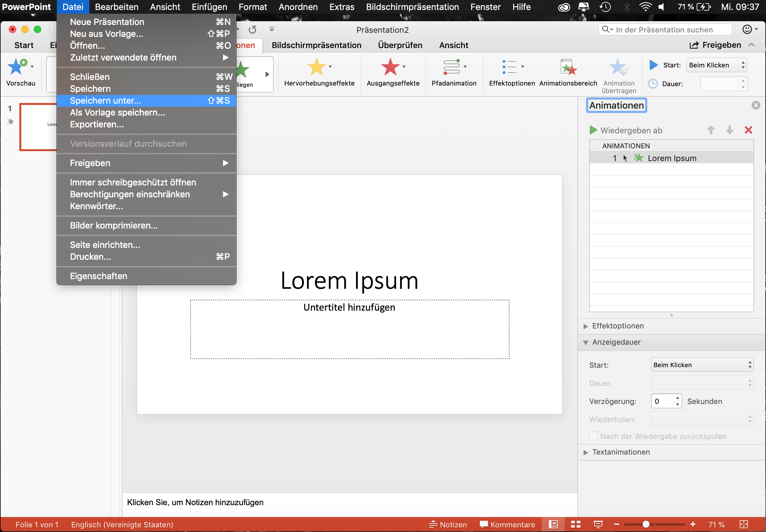Click the zoom slider handle
This screenshot has width=766, height=532.
[x=646, y=524]
